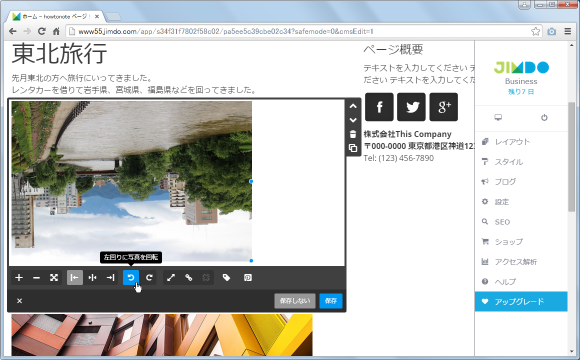
Task: Enlarge the image with plus icon
Action: [x=19, y=277]
